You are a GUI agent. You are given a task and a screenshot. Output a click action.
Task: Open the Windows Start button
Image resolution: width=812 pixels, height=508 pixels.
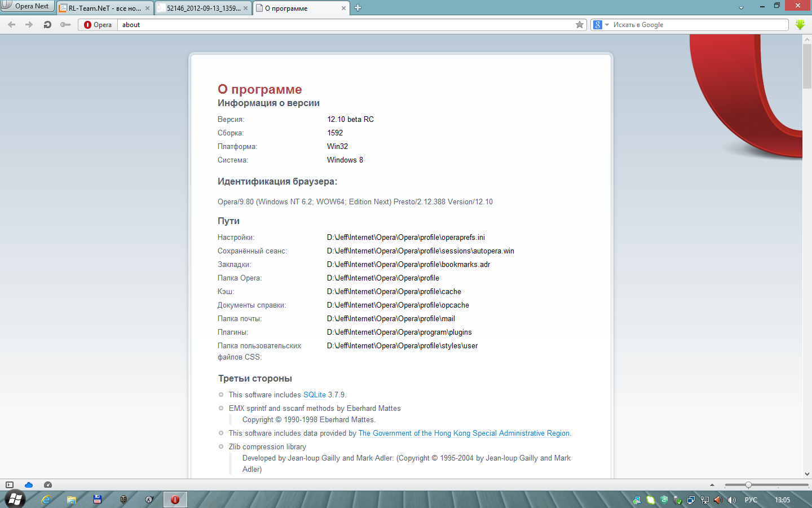point(15,500)
